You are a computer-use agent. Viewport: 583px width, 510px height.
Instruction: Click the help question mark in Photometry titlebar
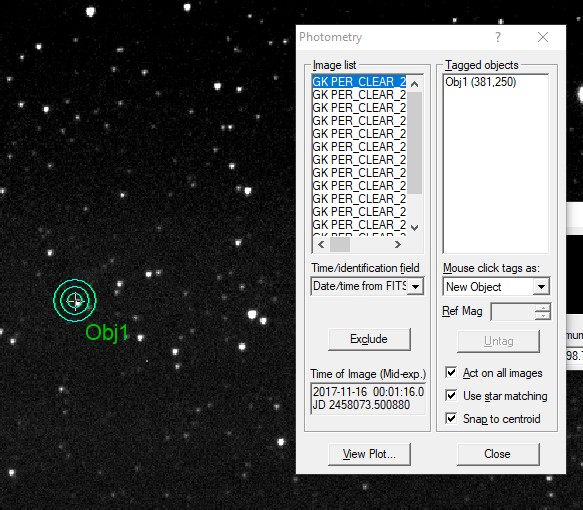click(x=498, y=37)
